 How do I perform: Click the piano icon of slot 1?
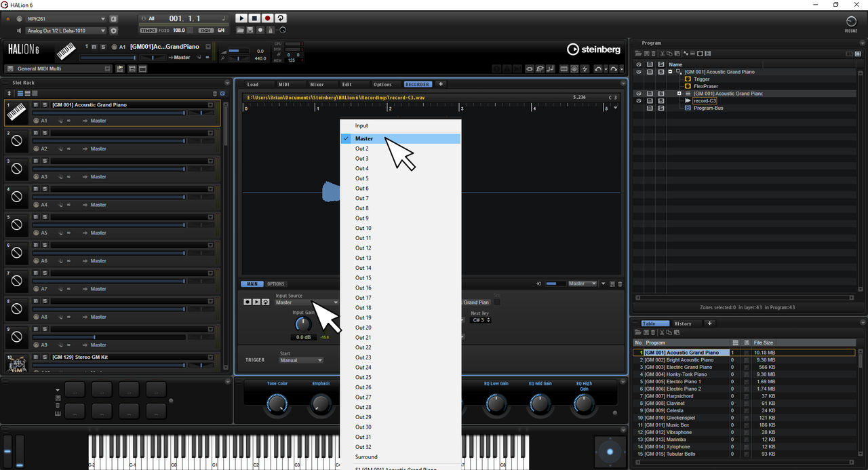pyautogui.click(x=17, y=113)
